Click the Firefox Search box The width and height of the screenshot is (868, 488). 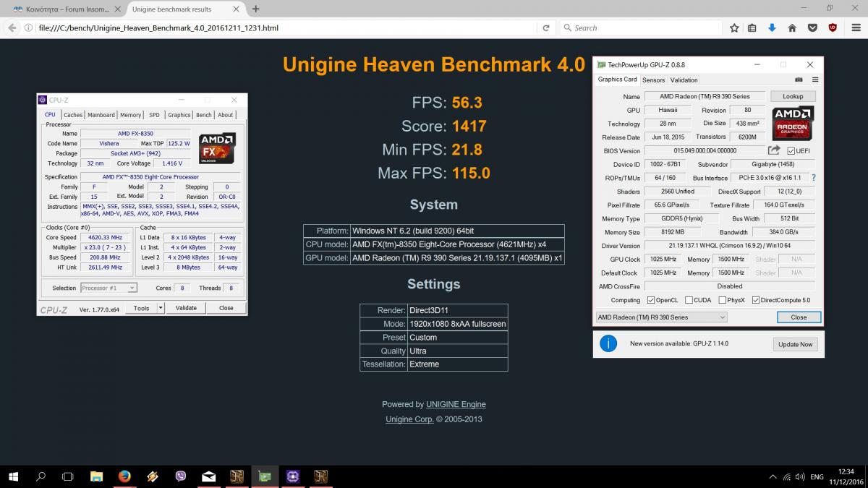[x=640, y=28]
